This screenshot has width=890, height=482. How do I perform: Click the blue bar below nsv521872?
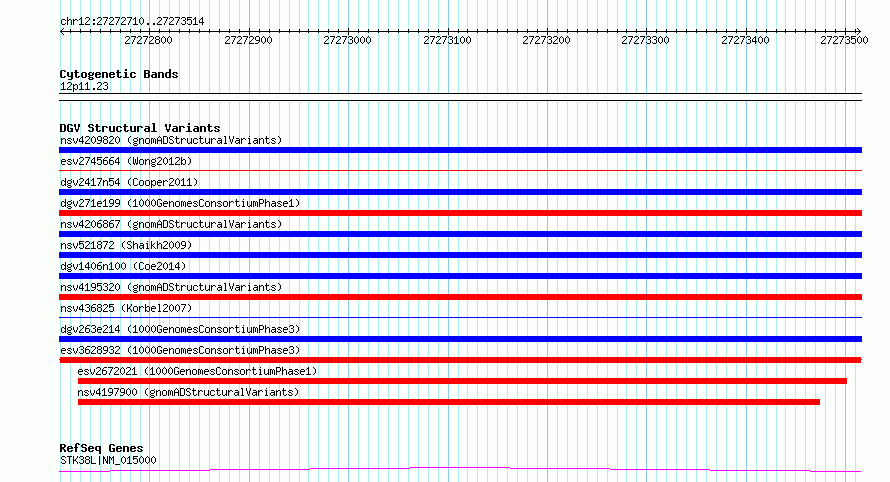(x=460, y=255)
